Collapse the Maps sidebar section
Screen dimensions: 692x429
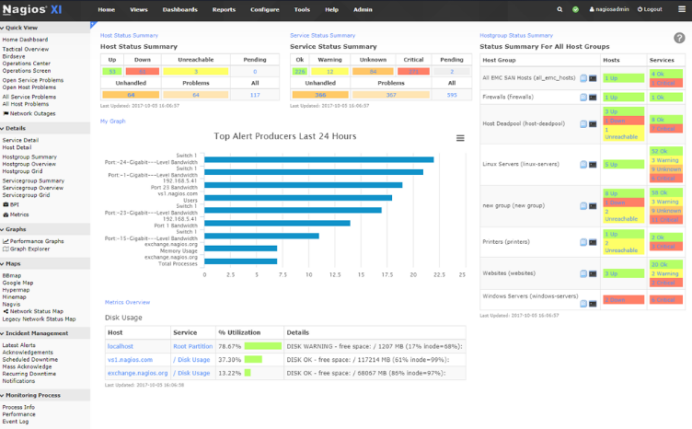11,263
